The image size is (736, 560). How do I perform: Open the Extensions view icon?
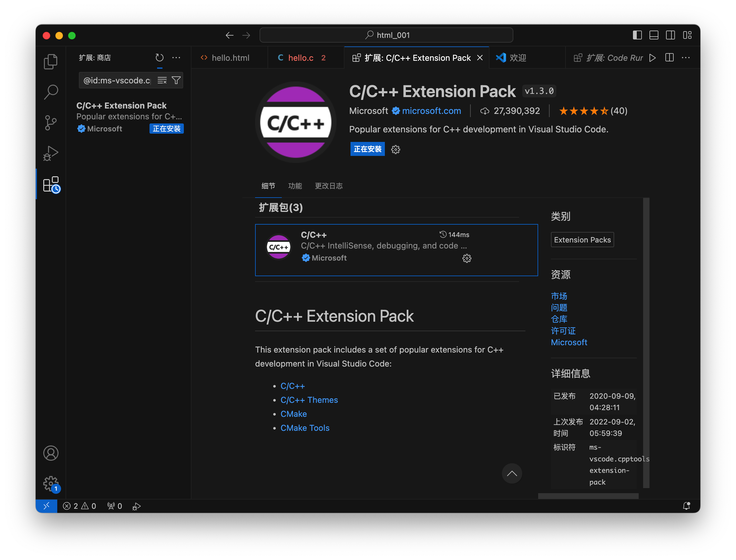click(x=51, y=184)
